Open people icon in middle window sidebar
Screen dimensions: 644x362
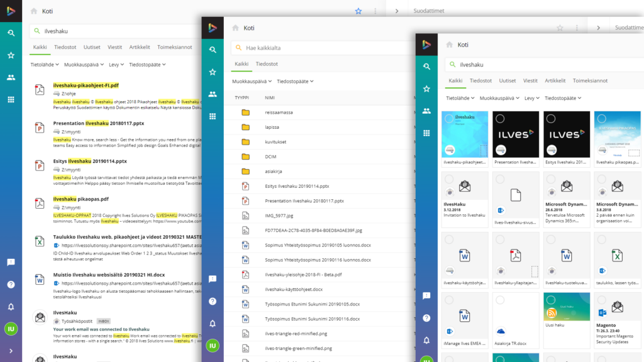213,94
